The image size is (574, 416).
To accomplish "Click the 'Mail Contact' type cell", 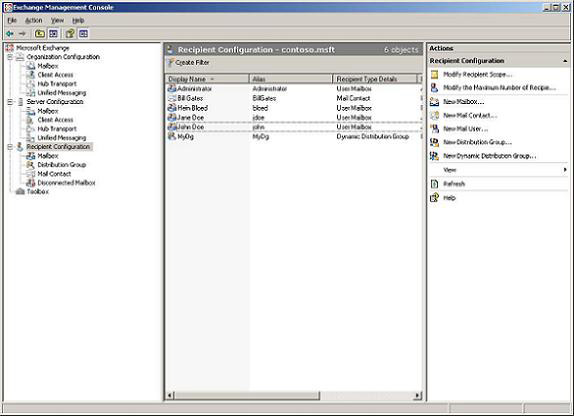I will [x=353, y=98].
